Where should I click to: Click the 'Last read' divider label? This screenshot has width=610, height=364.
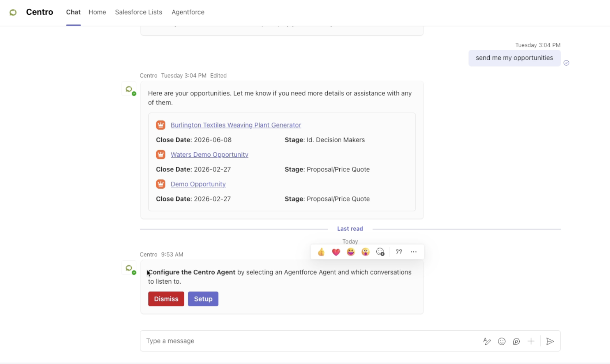coord(350,229)
